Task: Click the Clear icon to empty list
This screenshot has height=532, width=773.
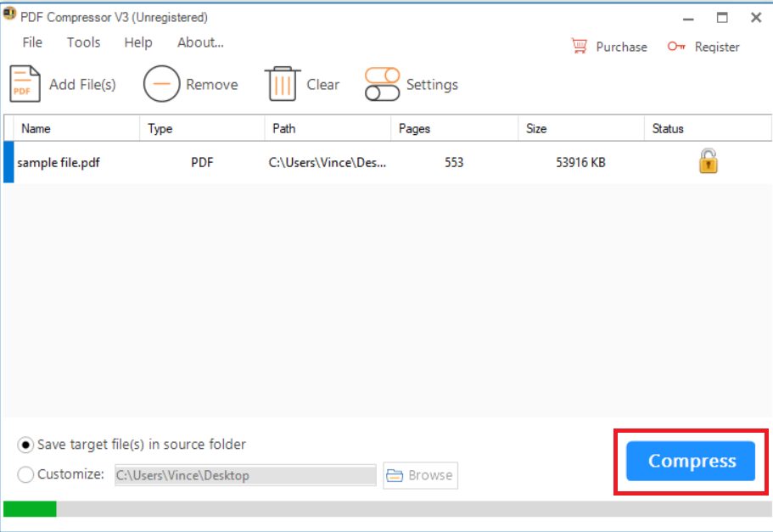Action: tap(284, 83)
